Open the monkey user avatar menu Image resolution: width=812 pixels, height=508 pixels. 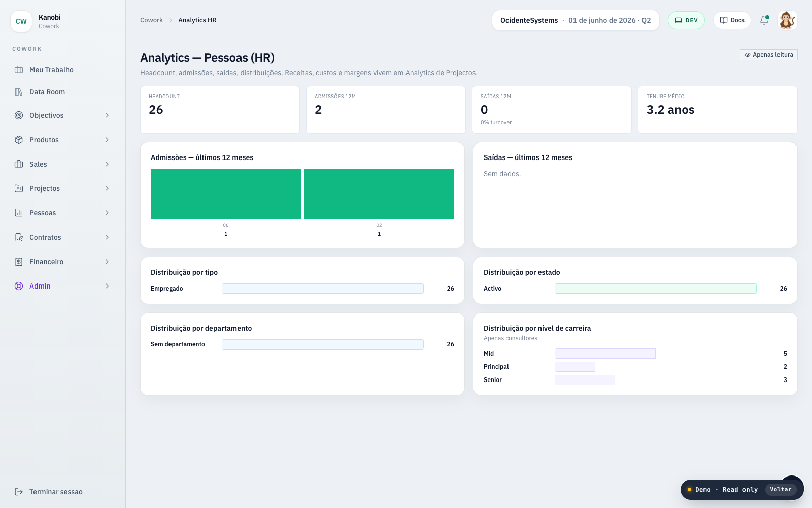coord(788,20)
